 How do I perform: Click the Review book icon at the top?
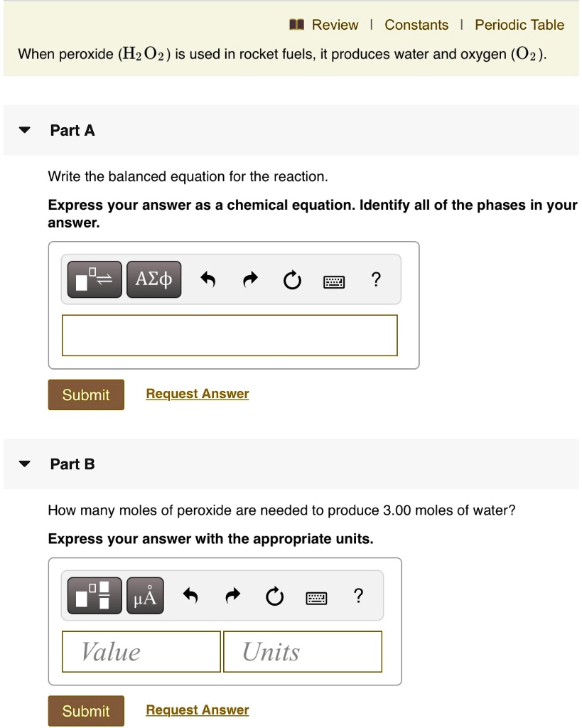coord(298,24)
